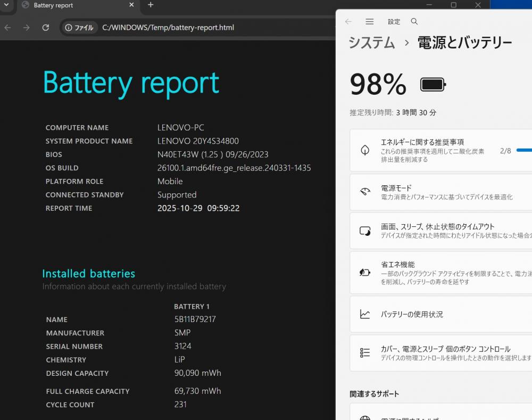Open the 電源モード setting
This screenshot has width=532, height=420.
440,192
